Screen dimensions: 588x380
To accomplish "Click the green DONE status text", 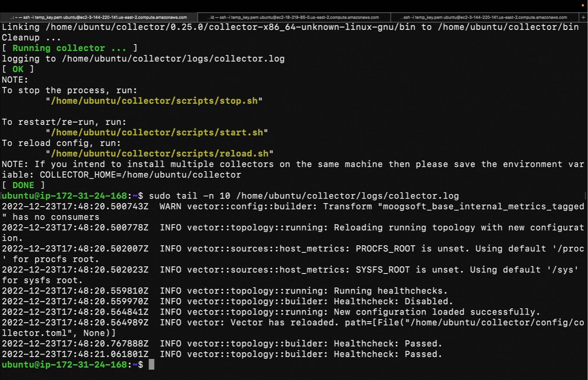I will pyautogui.click(x=23, y=185).
